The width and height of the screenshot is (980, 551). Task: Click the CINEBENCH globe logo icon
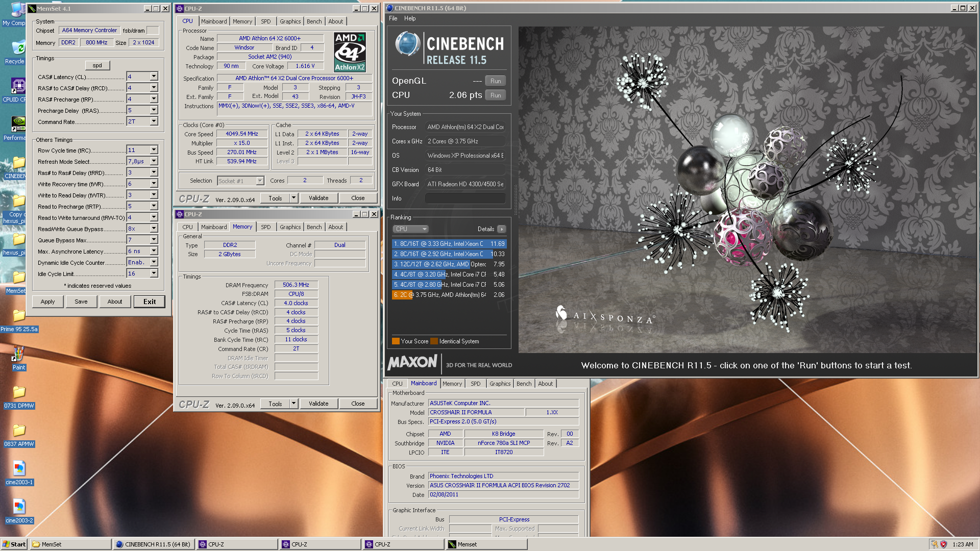(407, 44)
